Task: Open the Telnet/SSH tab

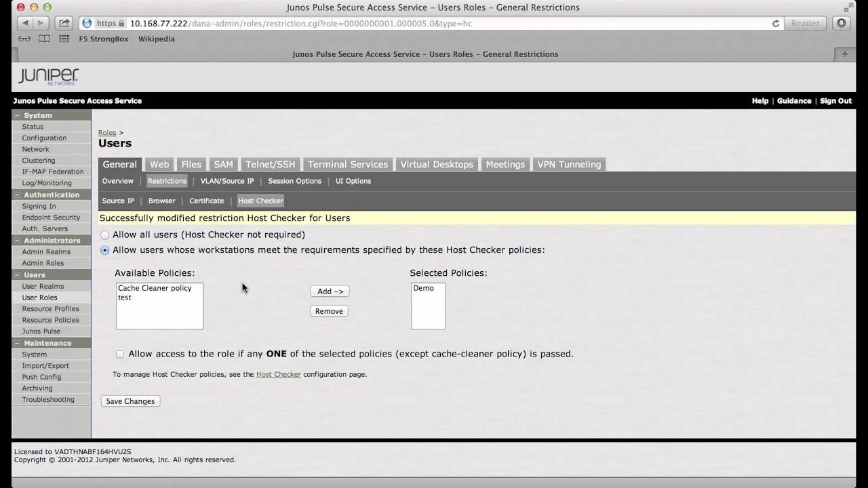Action: click(271, 164)
